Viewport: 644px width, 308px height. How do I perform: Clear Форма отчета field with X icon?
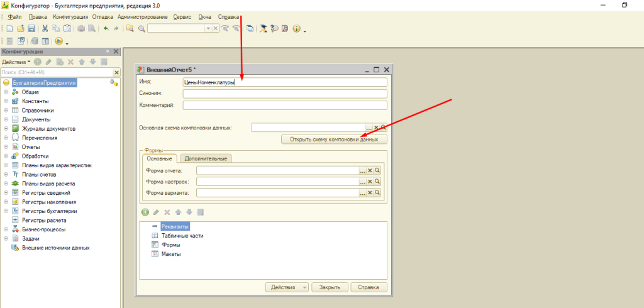pos(370,170)
